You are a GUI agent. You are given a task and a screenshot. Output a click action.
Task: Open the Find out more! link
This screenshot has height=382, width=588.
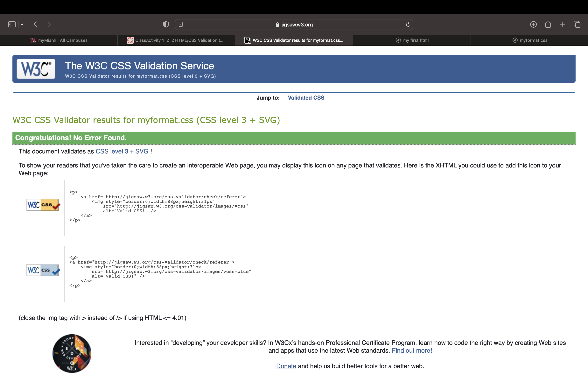412,350
